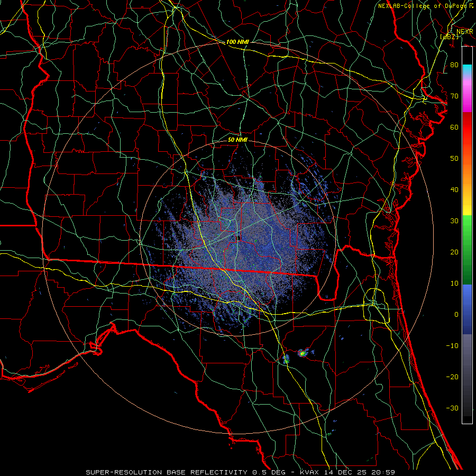Click the NEXR text near the color bar
Viewport: 476px width, 476px height.
[x=465, y=32]
